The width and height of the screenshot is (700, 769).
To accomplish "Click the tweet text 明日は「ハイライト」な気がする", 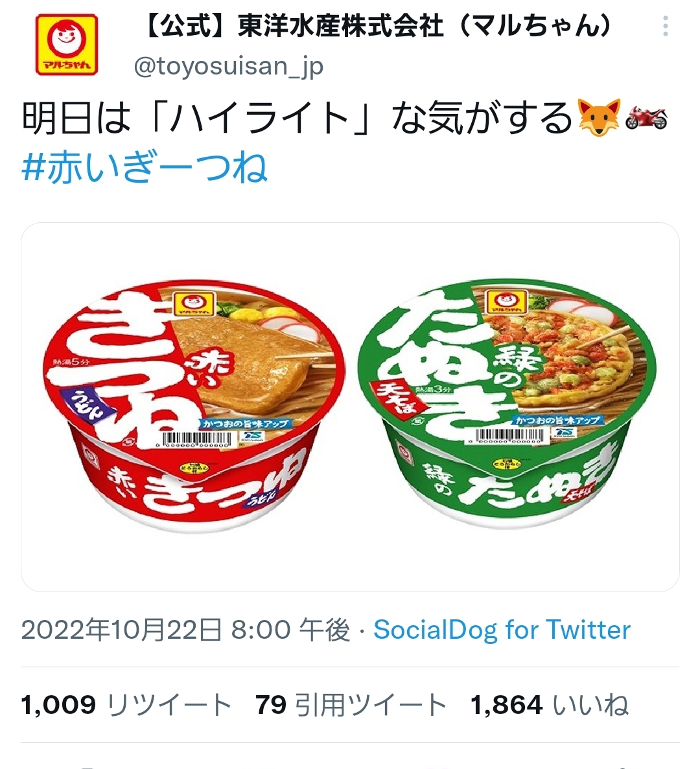I will point(297,118).
